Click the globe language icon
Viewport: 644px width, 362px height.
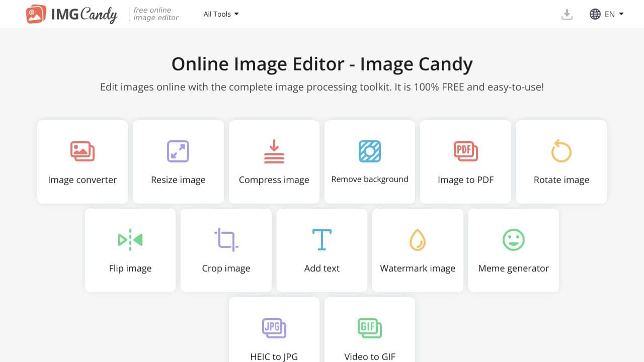(595, 14)
